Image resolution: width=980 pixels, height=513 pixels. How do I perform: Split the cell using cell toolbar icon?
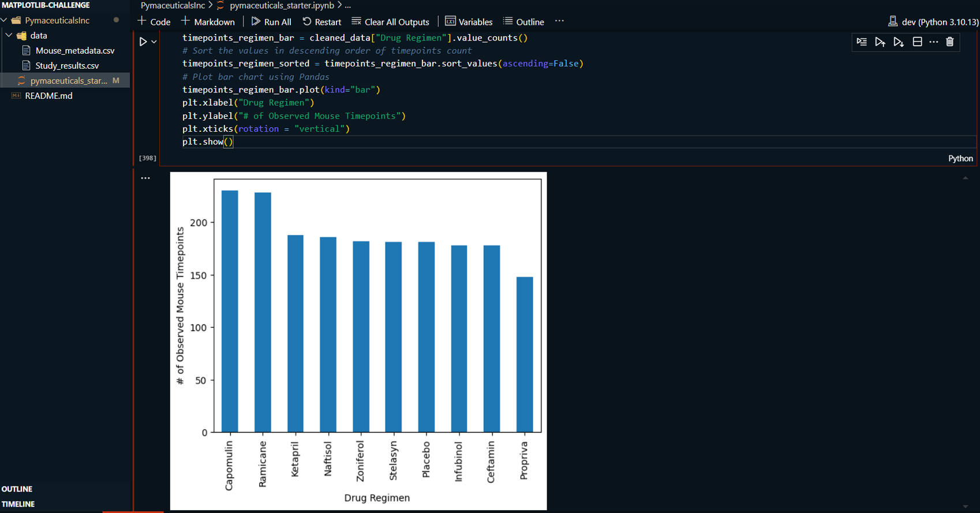point(917,42)
